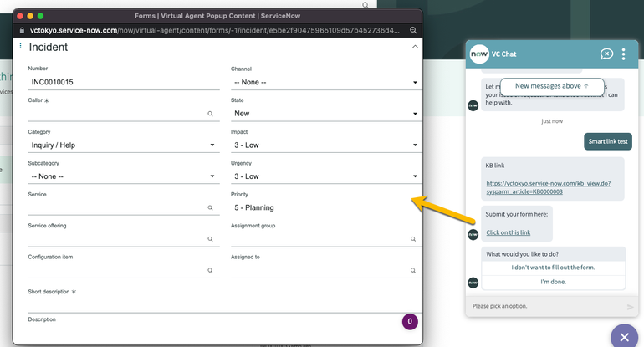Open the Service field lookup icon
Image resolution: width=644 pixels, height=347 pixels.
tap(210, 208)
